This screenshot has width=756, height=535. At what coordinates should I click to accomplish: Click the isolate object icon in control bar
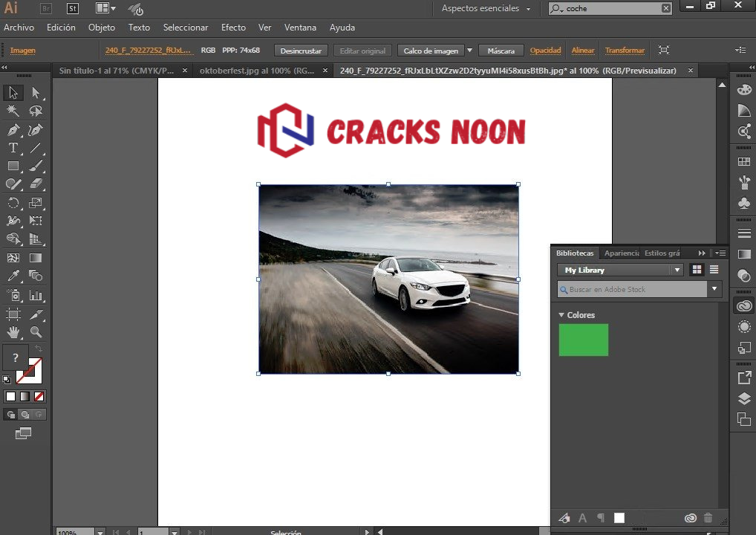pos(664,51)
